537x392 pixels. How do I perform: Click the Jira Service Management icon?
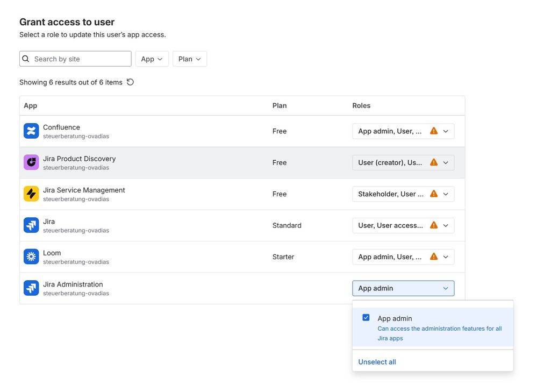pos(31,194)
